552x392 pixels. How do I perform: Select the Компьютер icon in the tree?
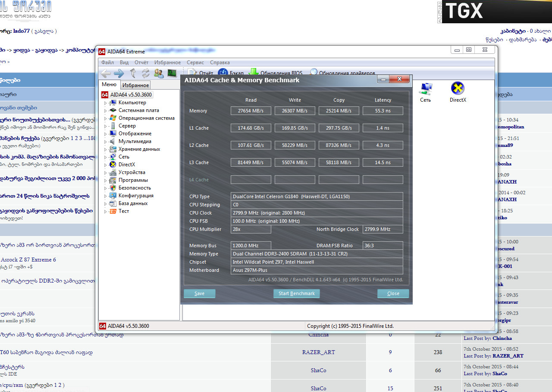point(113,103)
